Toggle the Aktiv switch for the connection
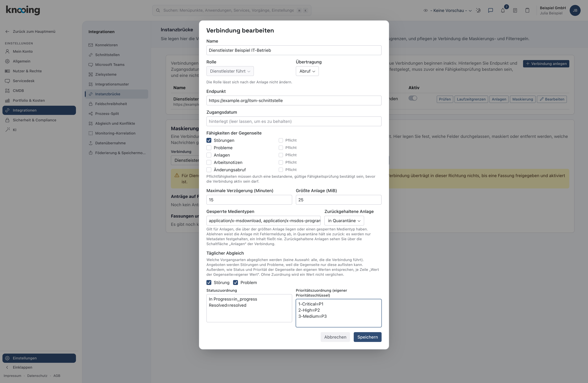 click(413, 98)
